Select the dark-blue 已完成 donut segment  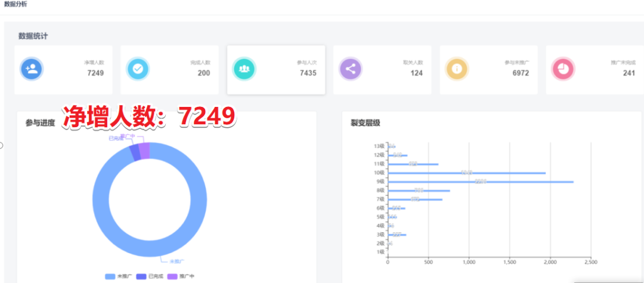pyautogui.click(x=134, y=153)
